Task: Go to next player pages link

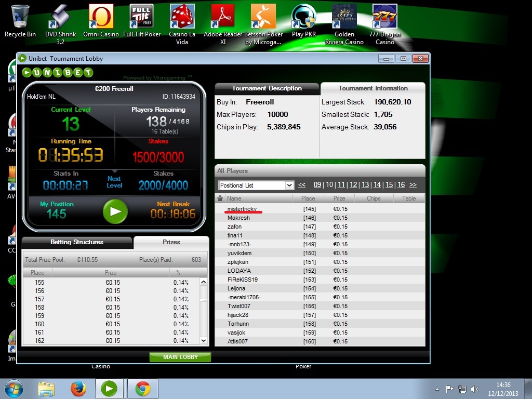Action: coord(413,185)
